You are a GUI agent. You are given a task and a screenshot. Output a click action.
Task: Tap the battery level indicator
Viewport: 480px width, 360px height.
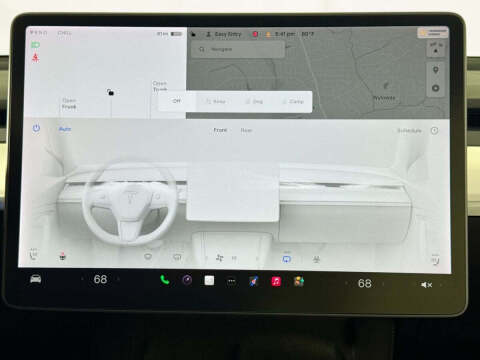tap(176, 34)
